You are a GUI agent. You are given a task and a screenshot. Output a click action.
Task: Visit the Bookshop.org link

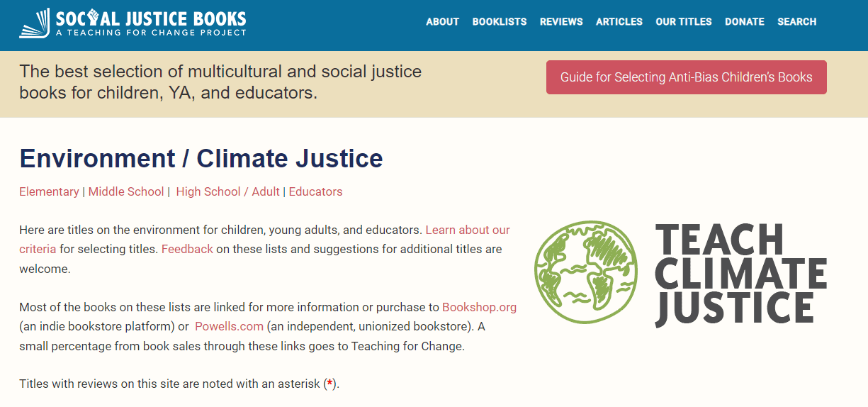479,307
